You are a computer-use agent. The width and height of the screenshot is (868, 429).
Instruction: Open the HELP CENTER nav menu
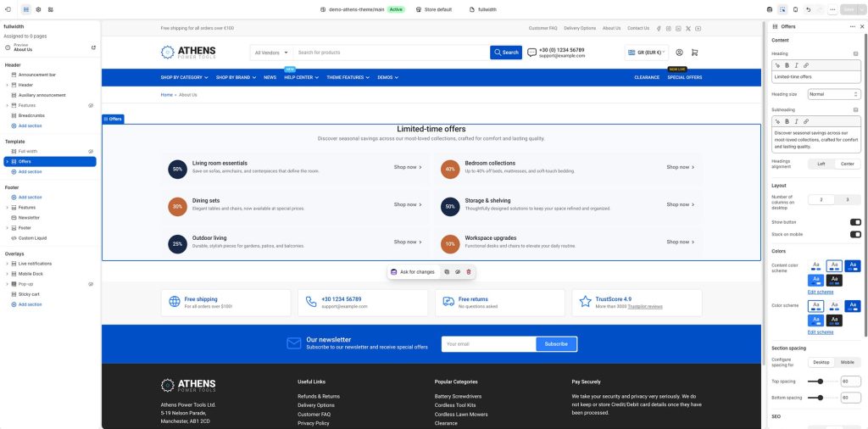coord(301,77)
